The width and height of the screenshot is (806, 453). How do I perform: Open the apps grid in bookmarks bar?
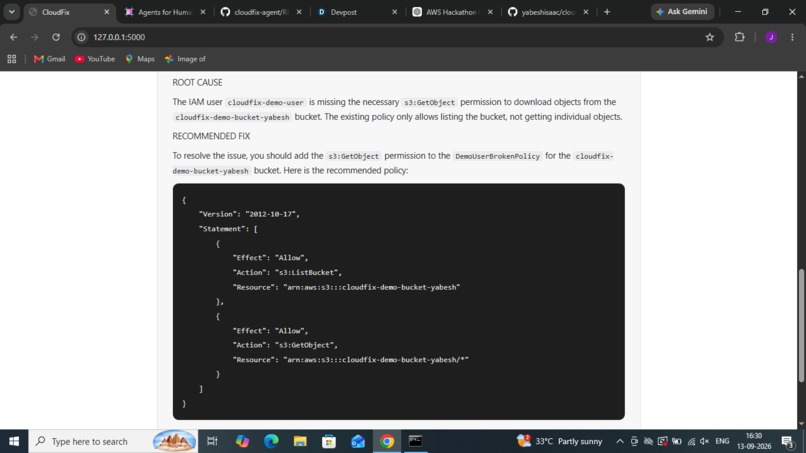point(11,59)
